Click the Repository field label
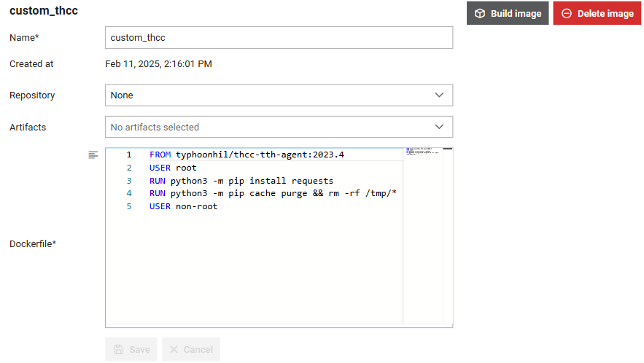The height and width of the screenshot is (363, 644). [x=32, y=95]
